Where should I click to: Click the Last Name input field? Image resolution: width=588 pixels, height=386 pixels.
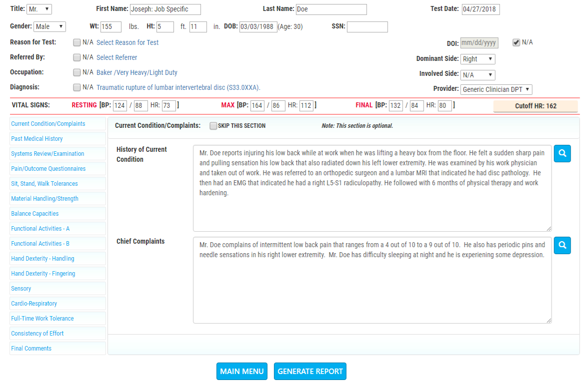click(x=331, y=9)
